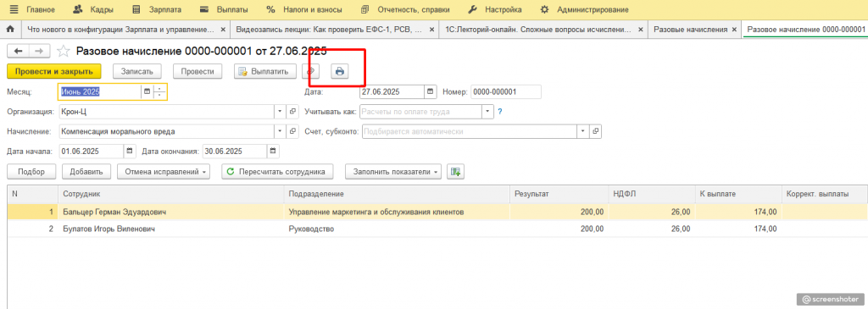Click the Месяц field with Июнь 2025
Image resolution: width=868 pixels, height=309 pixels.
tap(100, 92)
